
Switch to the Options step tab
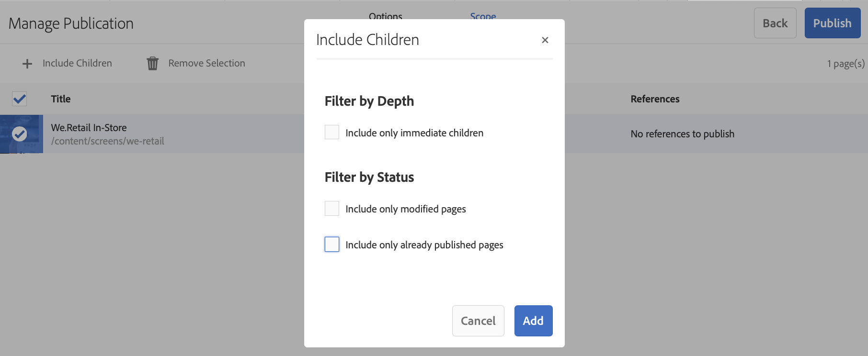point(386,16)
